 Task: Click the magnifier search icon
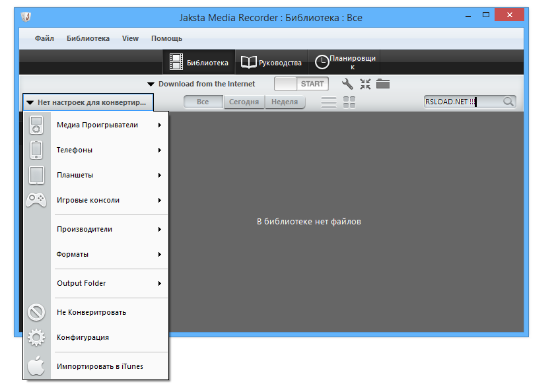[508, 102]
